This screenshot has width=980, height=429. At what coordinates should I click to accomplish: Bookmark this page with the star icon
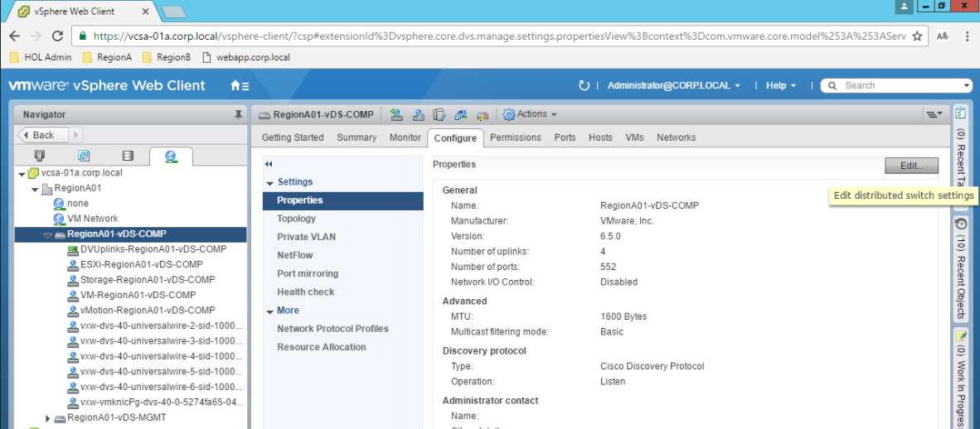point(918,36)
